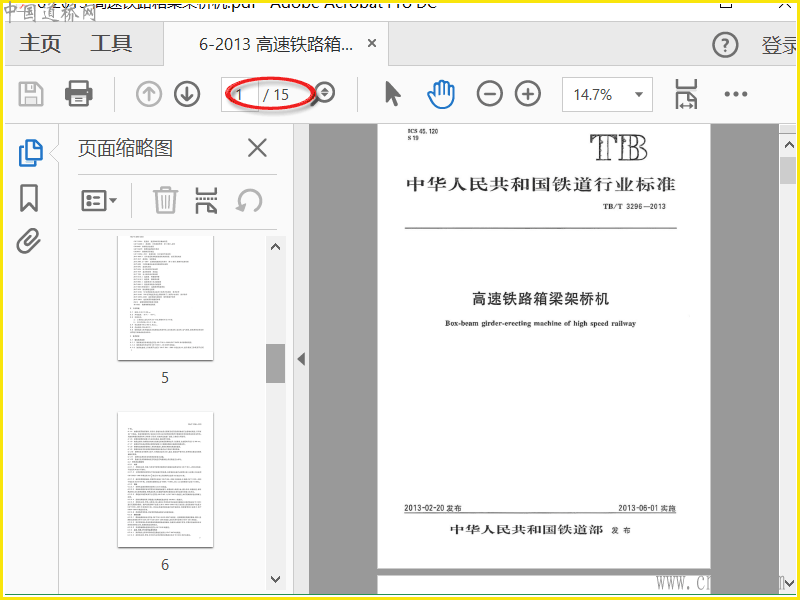Open the attachments paperclip panel
This screenshot has height=600, width=800.
29,241
